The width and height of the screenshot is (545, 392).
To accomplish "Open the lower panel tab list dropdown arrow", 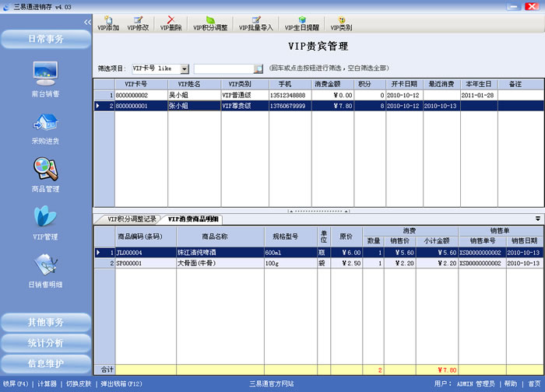I will pyautogui.click(x=538, y=219).
